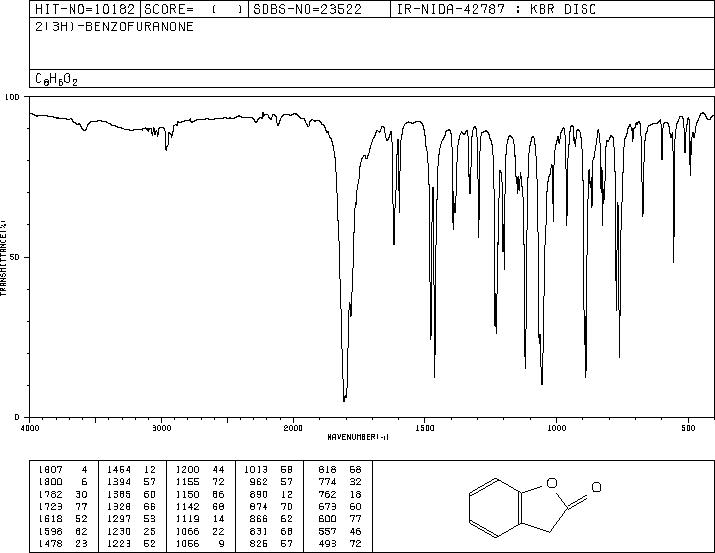Viewport: 715px width, 553px height.
Task: Click the HIT-NO=10182 header field
Action: 85,9
